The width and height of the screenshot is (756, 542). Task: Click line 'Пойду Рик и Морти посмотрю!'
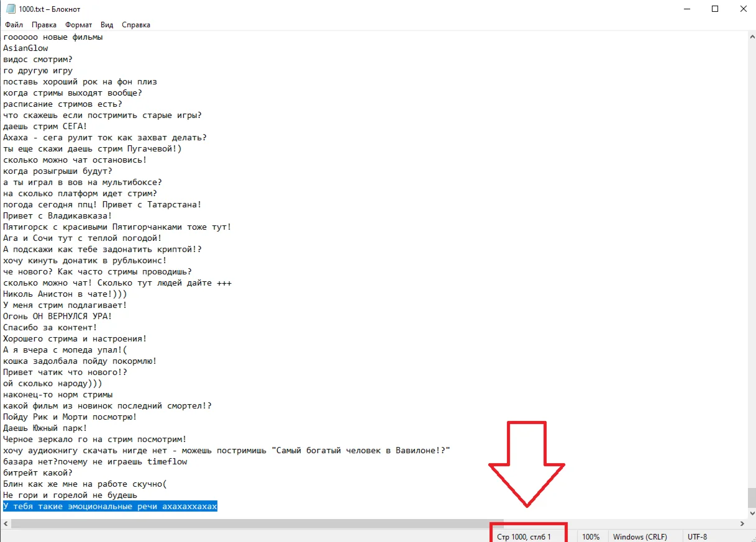70,417
